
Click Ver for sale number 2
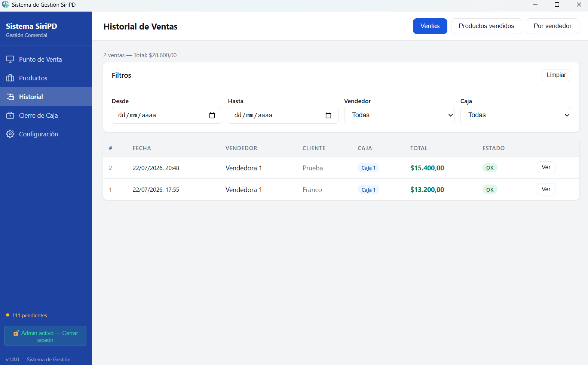pos(546,167)
